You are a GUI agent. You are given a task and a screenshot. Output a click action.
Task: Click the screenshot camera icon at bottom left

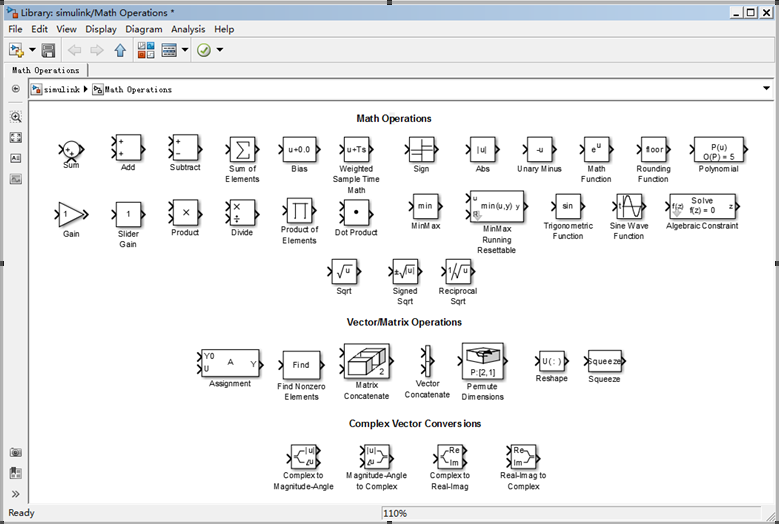(x=15, y=453)
